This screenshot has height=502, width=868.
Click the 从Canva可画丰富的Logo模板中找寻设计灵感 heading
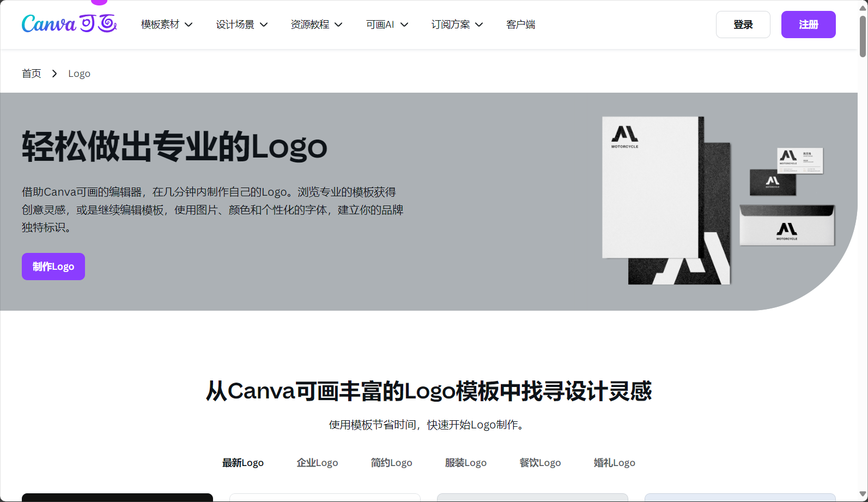(429, 391)
